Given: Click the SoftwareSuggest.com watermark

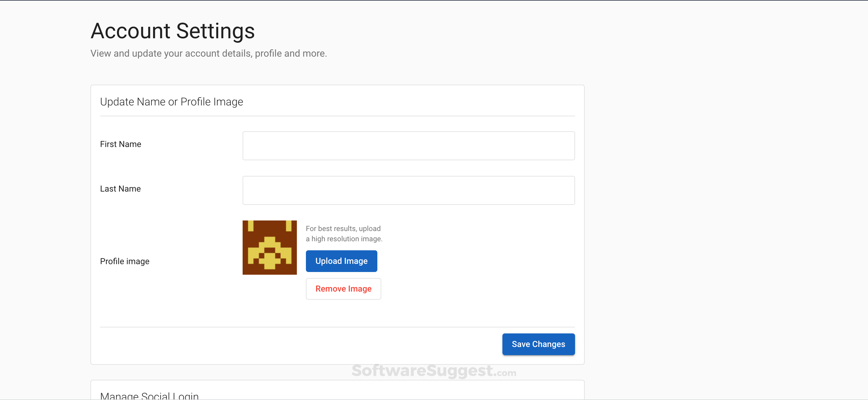Looking at the screenshot, I should tap(434, 371).
